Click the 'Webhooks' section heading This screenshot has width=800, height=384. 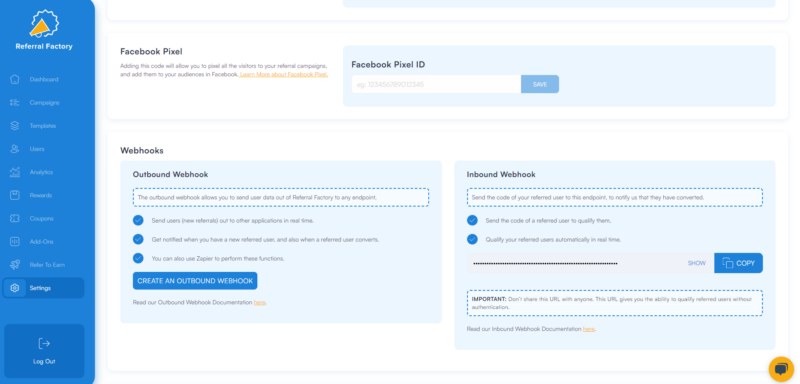pyautogui.click(x=142, y=150)
